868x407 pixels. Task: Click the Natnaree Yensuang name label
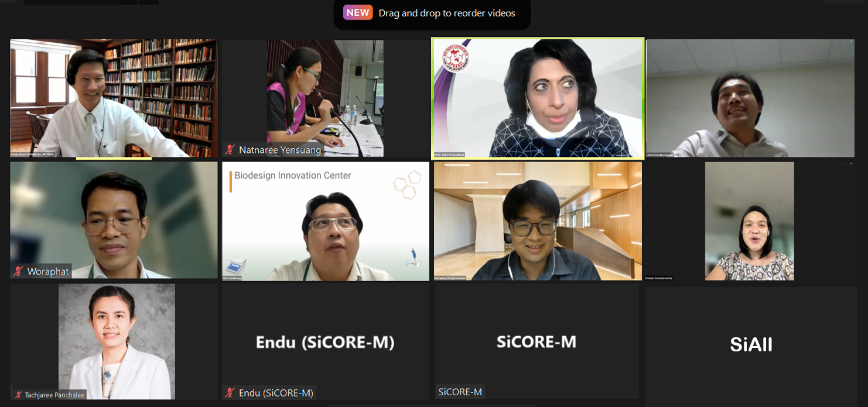point(280,150)
